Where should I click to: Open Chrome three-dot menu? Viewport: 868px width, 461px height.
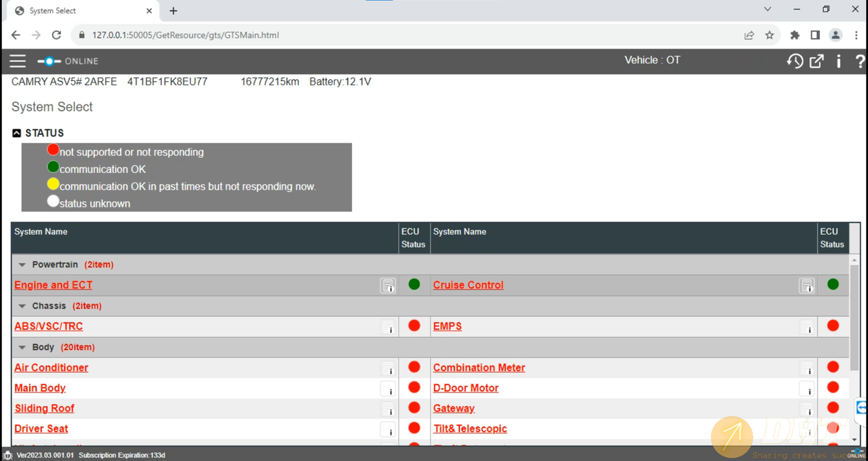(x=856, y=35)
